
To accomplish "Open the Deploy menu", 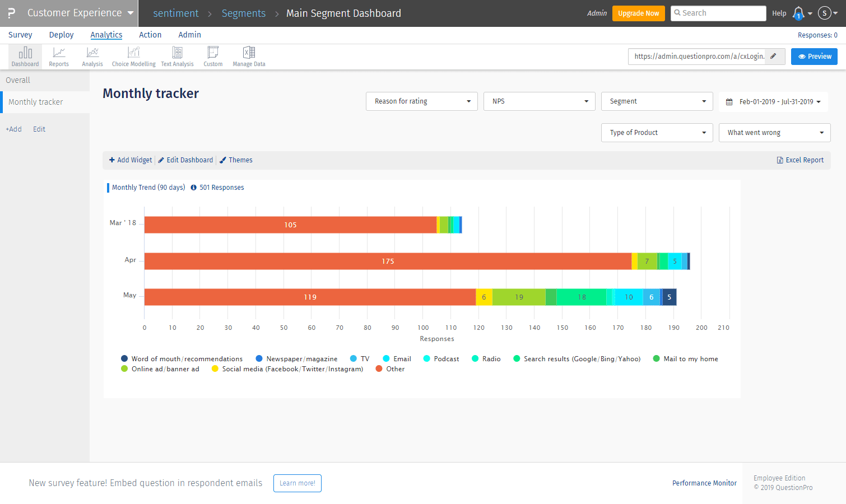I will (61, 35).
